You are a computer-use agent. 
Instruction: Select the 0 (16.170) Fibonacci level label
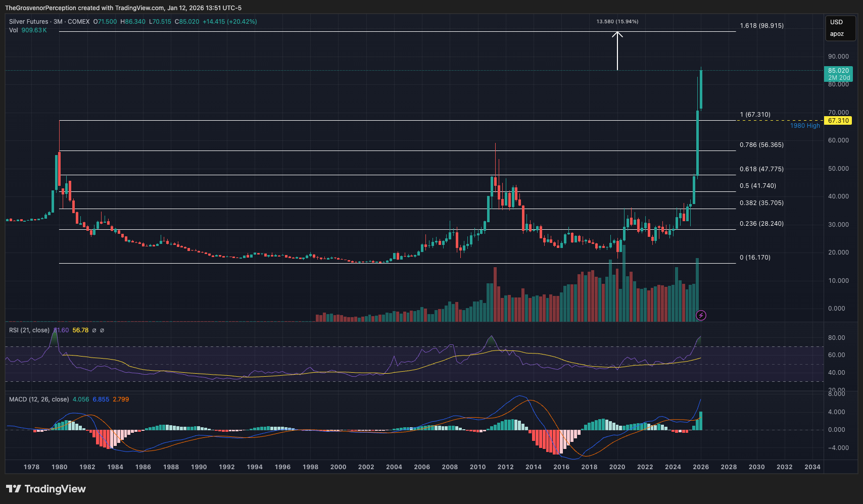[755, 258]
